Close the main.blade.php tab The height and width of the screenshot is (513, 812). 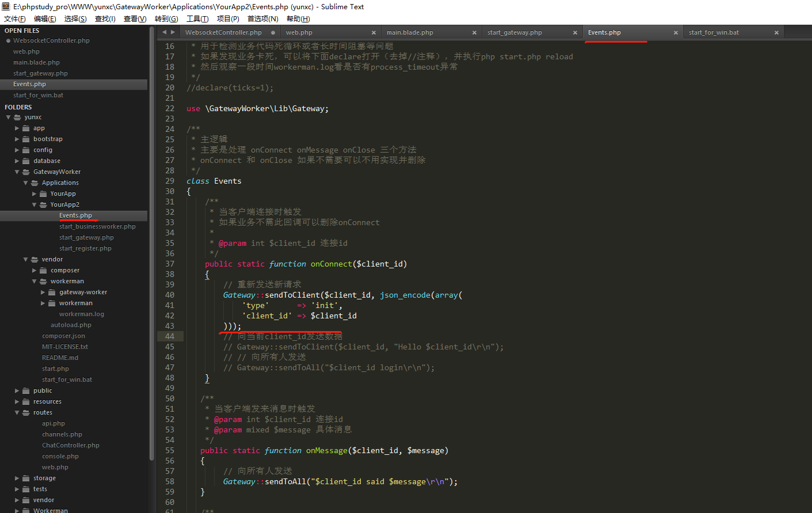[474, 33]
